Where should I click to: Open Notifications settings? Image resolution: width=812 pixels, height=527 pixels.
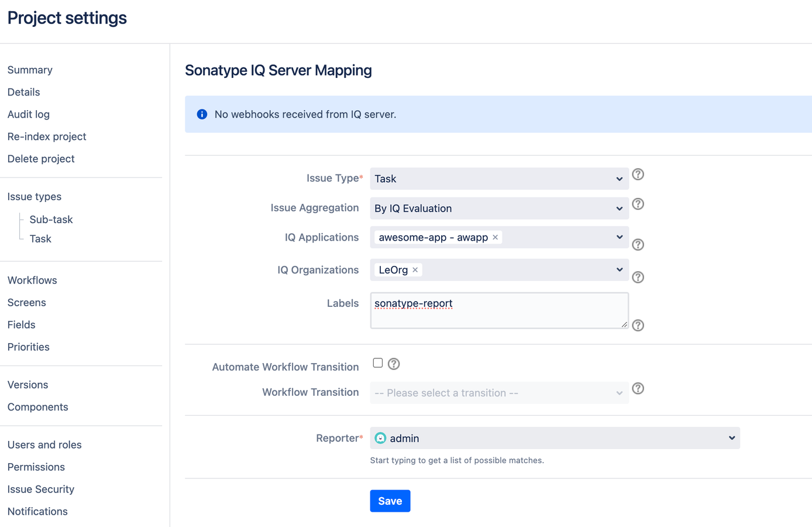[37, 512]
